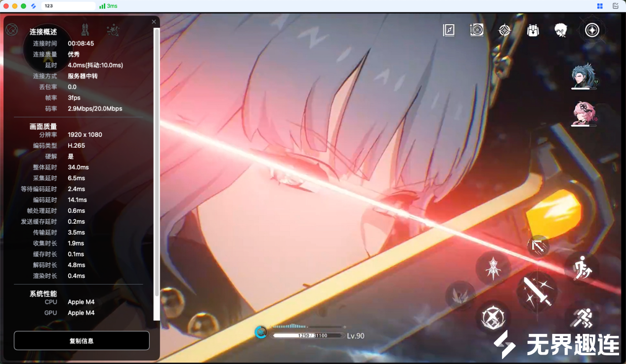The image size is (626, 364).
Task: Click the info panel vertical scrollbar
Action: [157, 162]
